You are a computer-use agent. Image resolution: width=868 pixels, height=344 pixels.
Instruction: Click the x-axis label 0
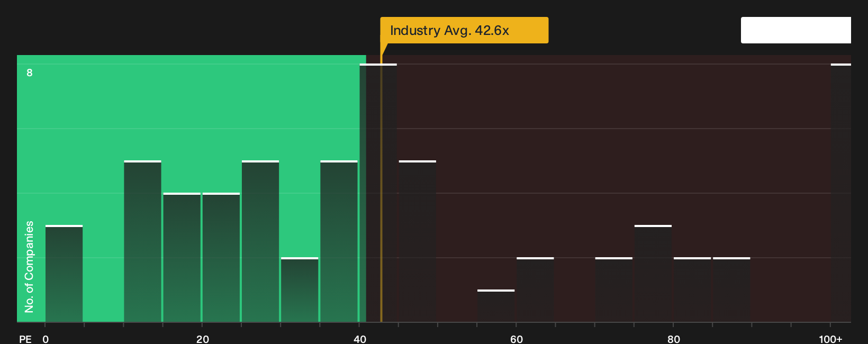coord(46,339)
